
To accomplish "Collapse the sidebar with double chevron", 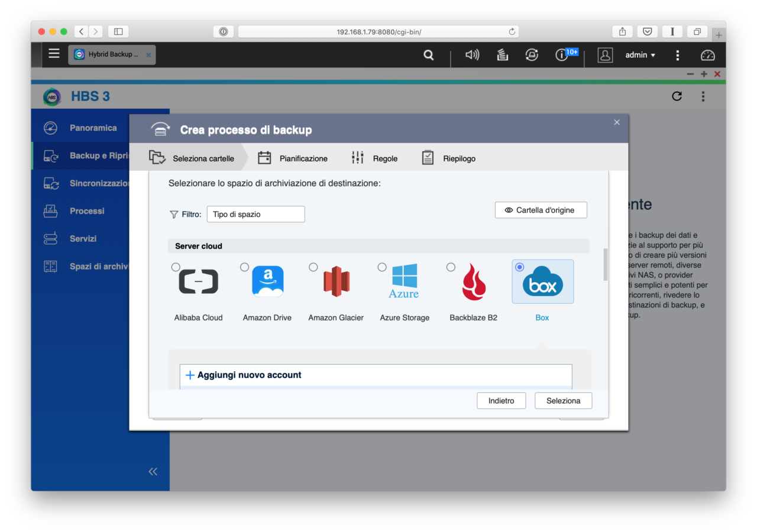I will pos(153,471).
